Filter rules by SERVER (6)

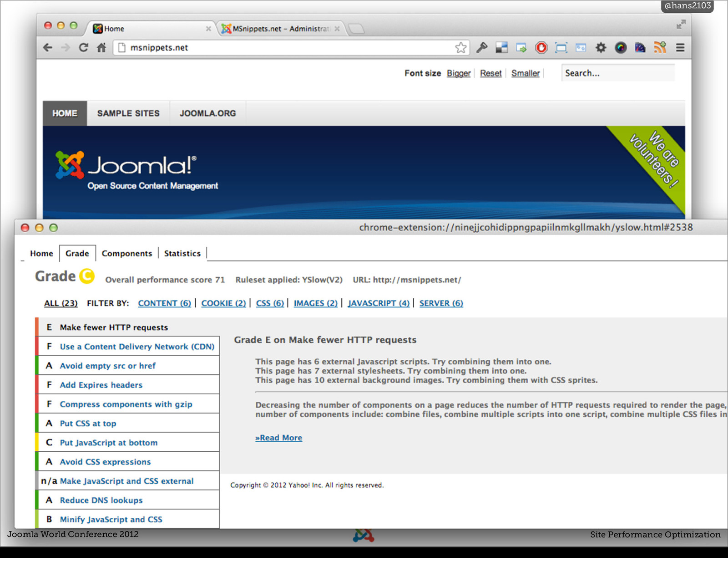point(441,303)
